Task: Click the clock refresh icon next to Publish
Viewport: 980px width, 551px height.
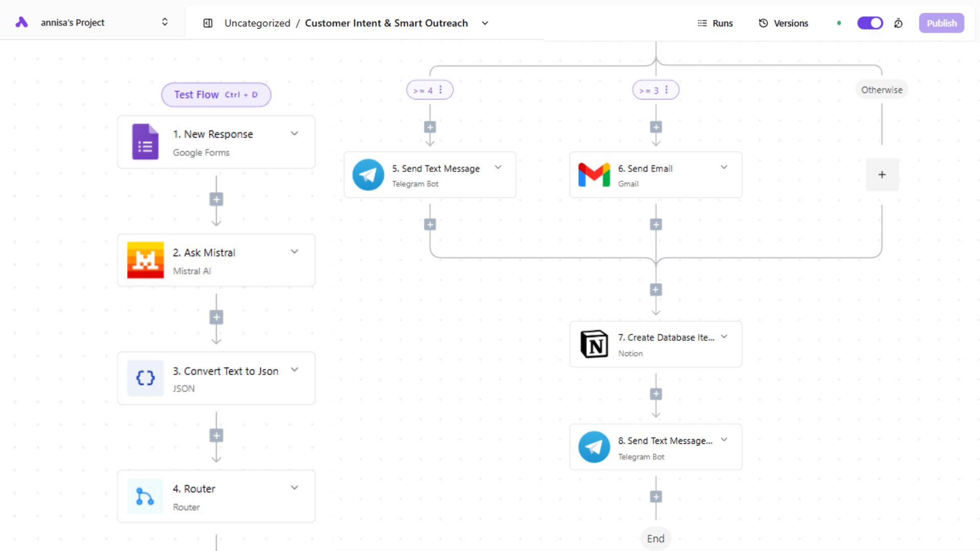Action: (898, 23)
